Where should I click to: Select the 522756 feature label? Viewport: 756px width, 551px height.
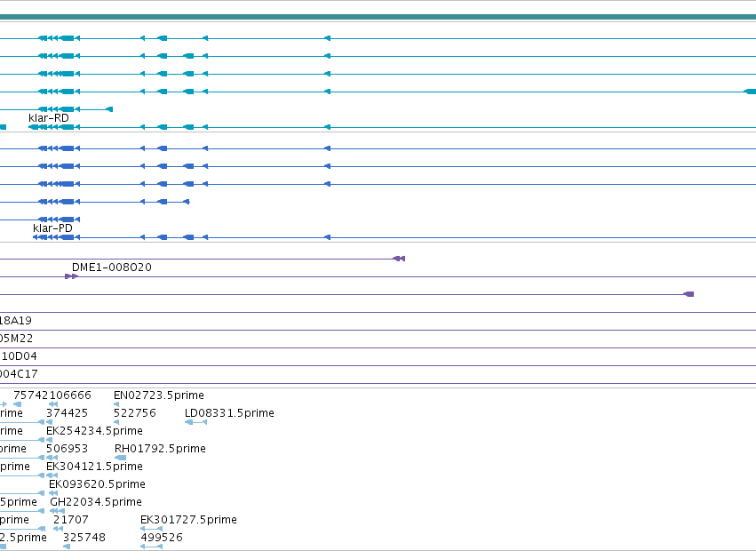tap(135, 413)
